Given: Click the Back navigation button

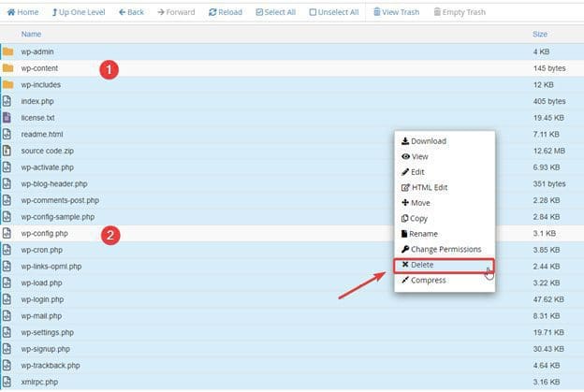Looking at the screenshot, I should [131, 12].
